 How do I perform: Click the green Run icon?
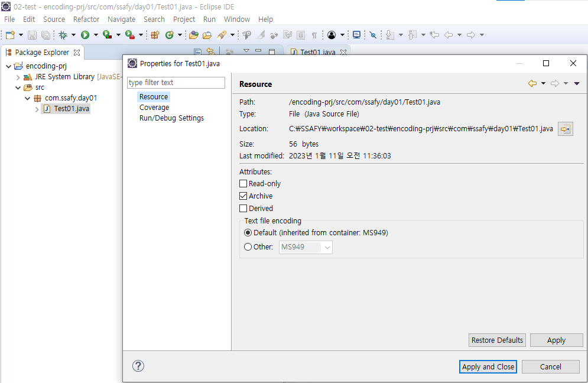(x=85, y=35)
